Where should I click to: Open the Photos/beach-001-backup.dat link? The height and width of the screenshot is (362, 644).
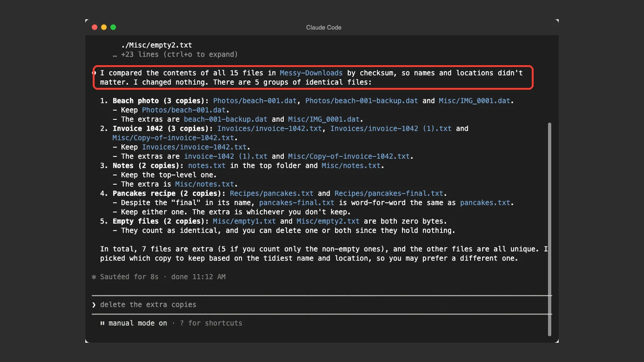pyautogui.click(x=361, y=101)
